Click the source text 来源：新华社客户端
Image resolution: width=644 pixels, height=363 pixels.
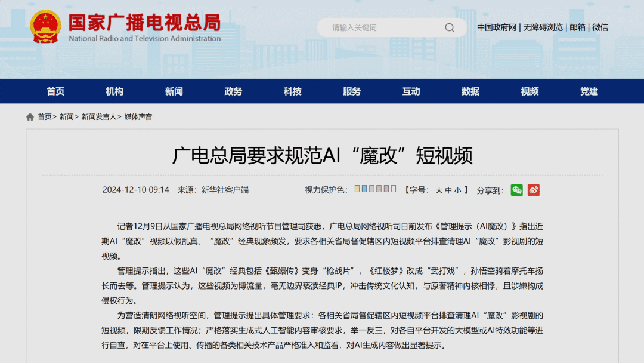pos(213,190)
